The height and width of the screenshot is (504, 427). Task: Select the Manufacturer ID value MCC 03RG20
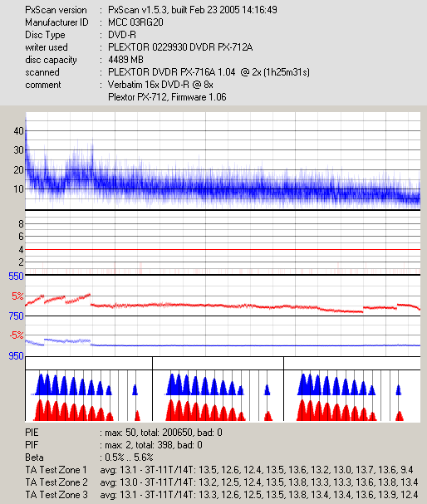click(135, 22)
